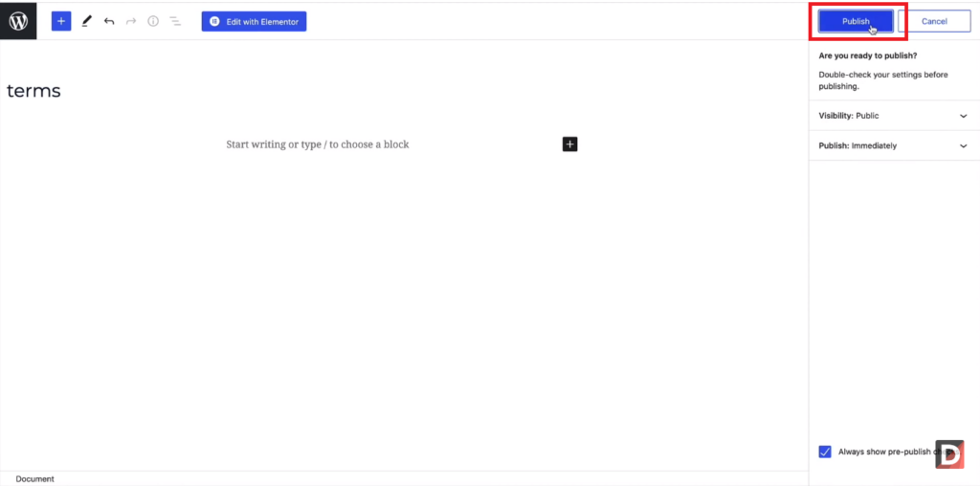
Task: Click the page title 'terms'
Action: (x=33, y=91)
